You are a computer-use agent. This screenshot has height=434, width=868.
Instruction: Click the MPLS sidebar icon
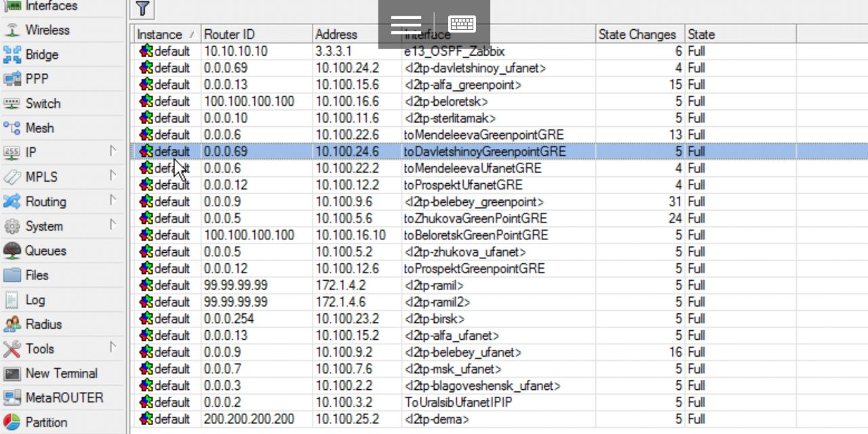(12, 177)
